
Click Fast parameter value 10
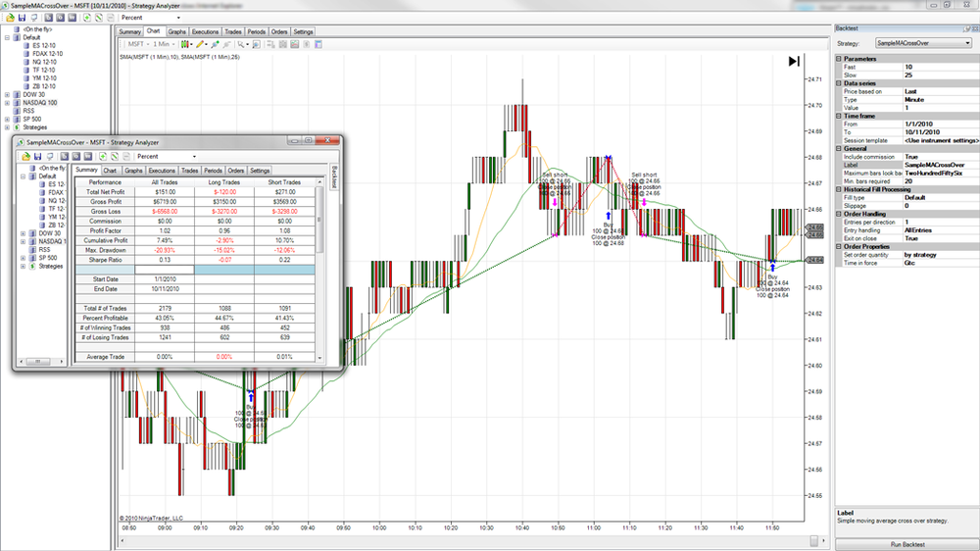941,67
